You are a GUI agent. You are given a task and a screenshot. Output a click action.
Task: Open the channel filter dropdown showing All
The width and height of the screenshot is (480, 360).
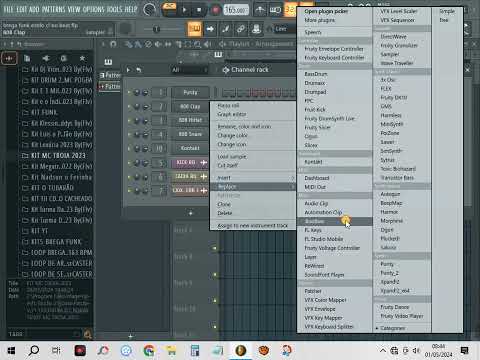[x=190, y=70]
